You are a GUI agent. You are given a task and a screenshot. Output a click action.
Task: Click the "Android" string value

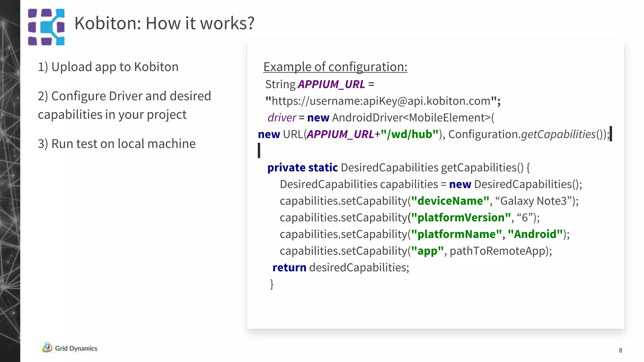pos(535,234)
